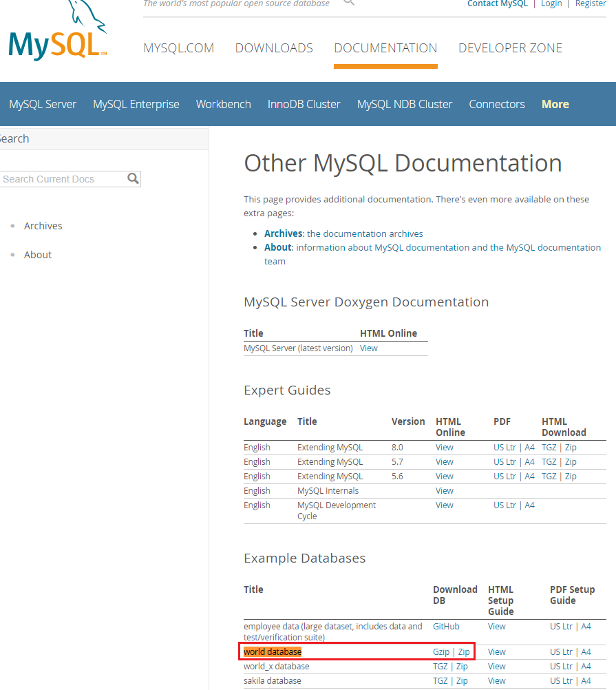This screenshot has width=616, height=690.
Task: Open employee data US Ltr PDF guide
Action: 561,626
